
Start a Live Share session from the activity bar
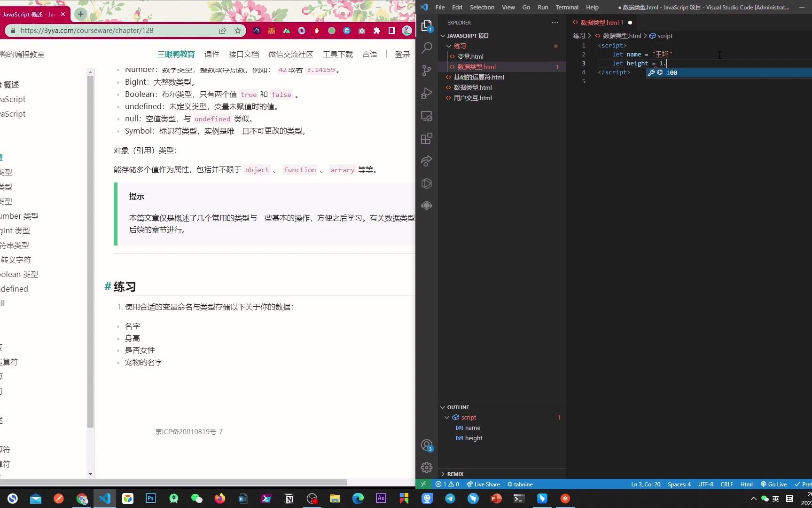(427, 161)
